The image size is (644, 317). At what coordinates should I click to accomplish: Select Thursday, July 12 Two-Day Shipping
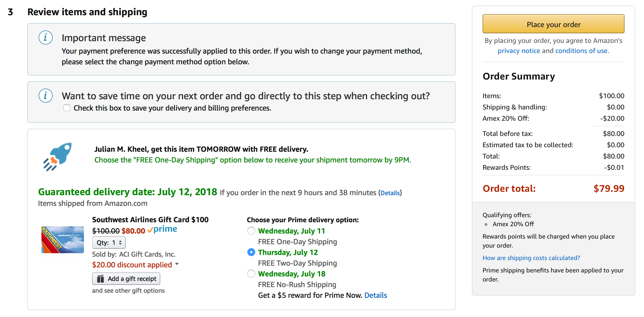(251, 252)
